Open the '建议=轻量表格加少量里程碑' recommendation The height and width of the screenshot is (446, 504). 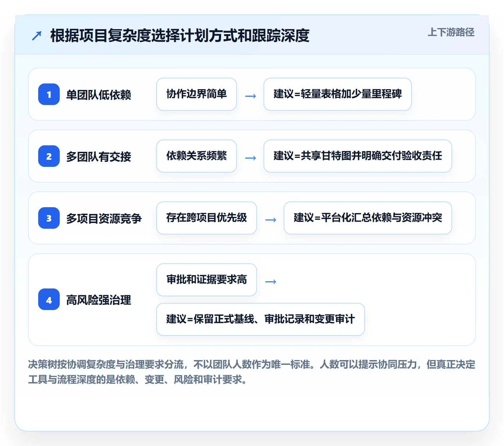pyautogui.click(x=338, y=94)
